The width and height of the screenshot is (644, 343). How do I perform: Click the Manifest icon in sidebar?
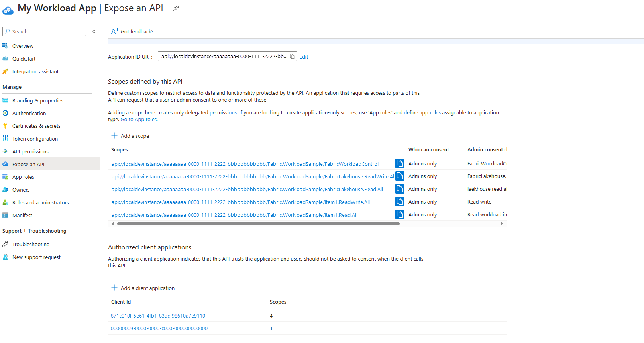pyautogui.click(x=5, y=215)
